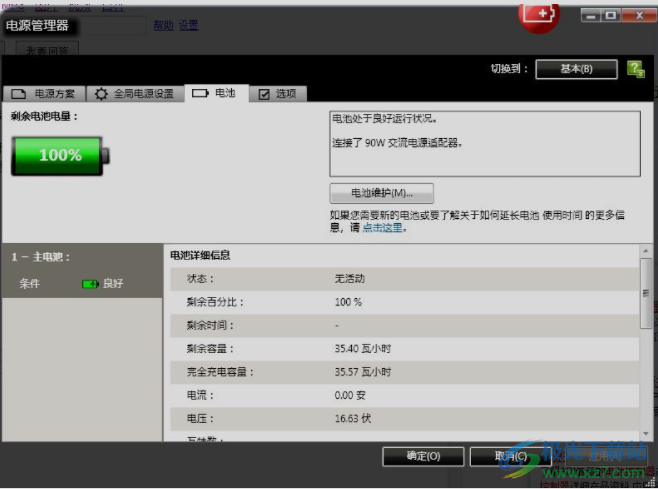Click the details scrollbar down arrow
Image resolution: width=658 pixels, height=489 pixels.
pos(645,433)
